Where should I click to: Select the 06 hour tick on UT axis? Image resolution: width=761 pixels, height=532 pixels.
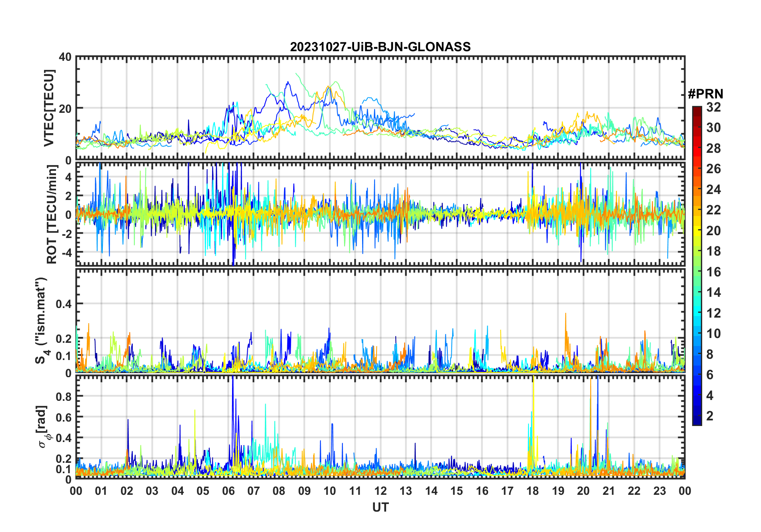tap(228, 491)
